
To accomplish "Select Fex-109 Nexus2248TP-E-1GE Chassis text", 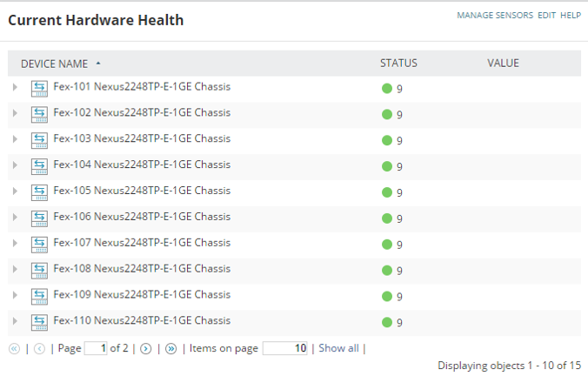I will click(x=142, y=294).
